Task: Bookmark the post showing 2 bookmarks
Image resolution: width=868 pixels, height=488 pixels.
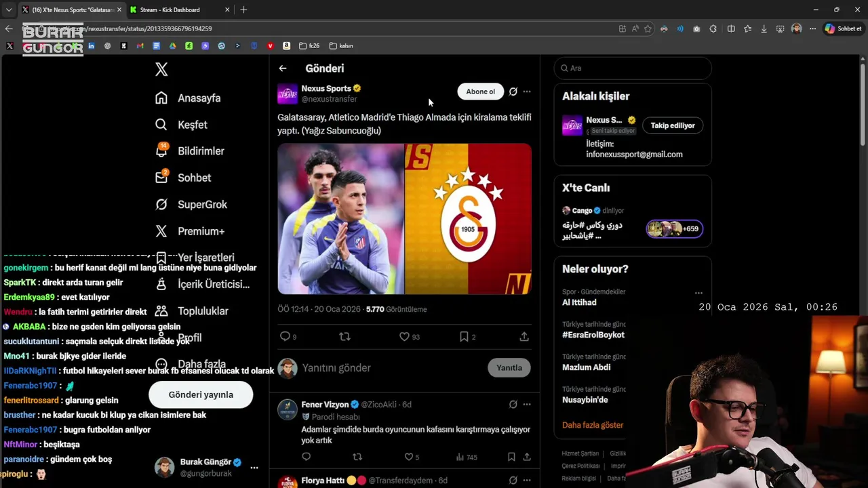Action: pos(464,336)
